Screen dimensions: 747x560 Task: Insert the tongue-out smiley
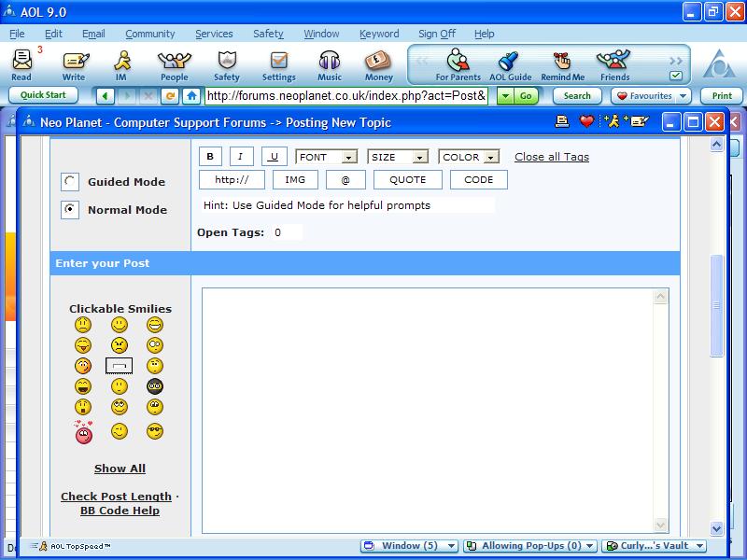83,345
